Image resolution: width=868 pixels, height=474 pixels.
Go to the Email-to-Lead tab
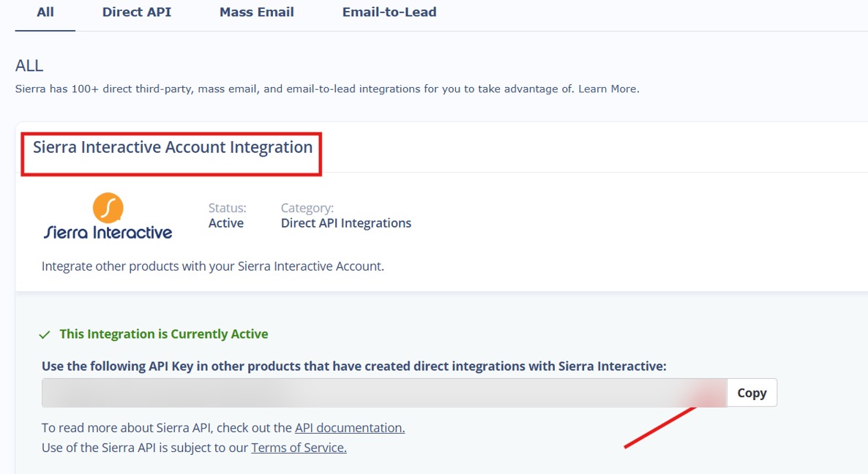tap(389, 12)
